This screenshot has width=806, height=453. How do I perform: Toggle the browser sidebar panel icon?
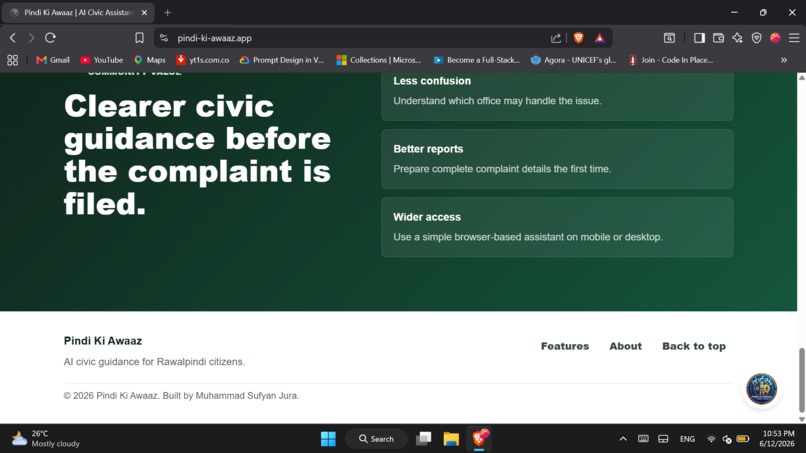[x=699, y=38]
